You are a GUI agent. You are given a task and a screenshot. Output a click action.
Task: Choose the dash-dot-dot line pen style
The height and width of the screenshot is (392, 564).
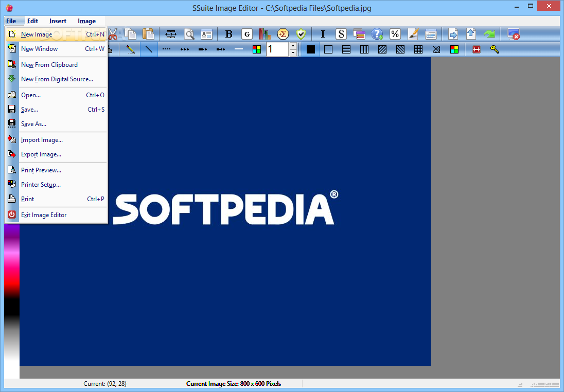(x=220, y=49)
